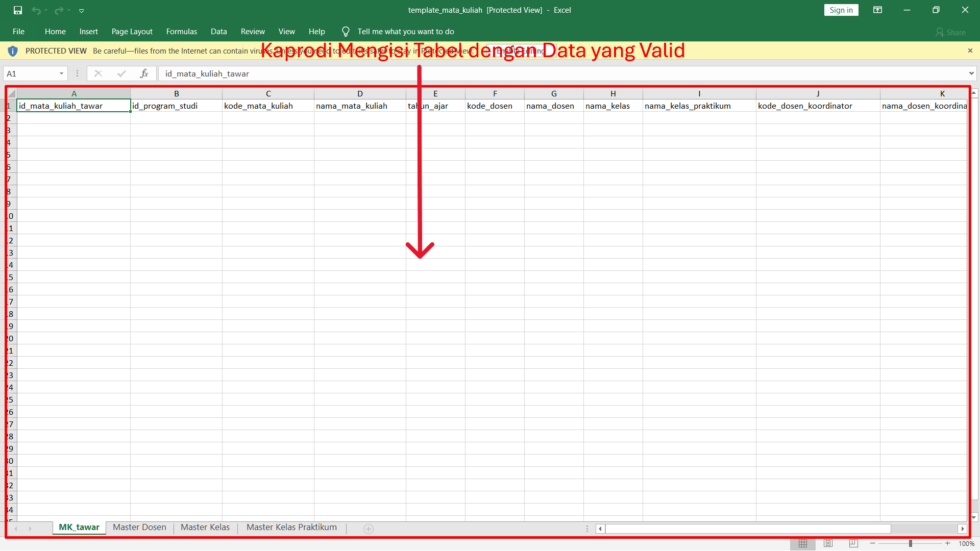The height and width of the screenshot is (551, 980).
Task: Open the Master Kelas Praktikum sheet
Action: (x=291, y=528)
